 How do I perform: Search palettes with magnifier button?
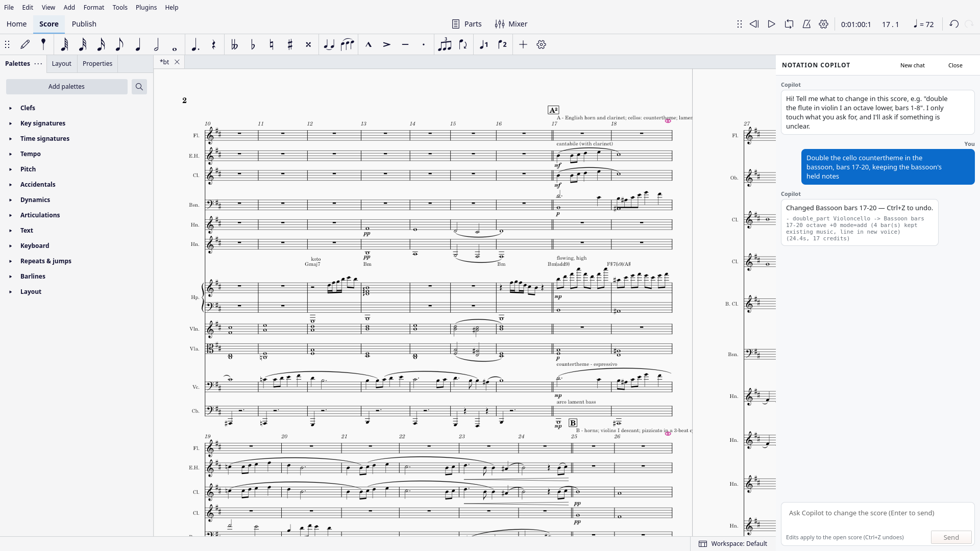click(x=139, y=87)
